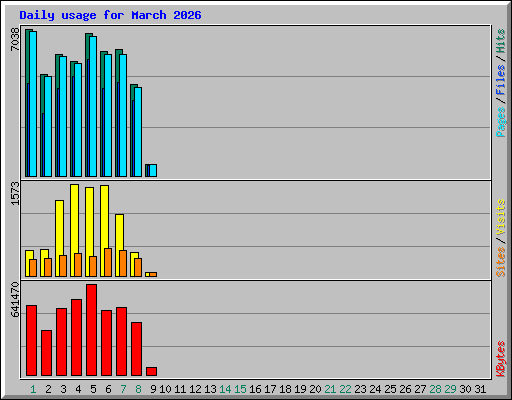The width and height of the screenshot is (512, 400).
Task: Click the small red KBytes bar for day 9
Action: click(x=151, y=371)
